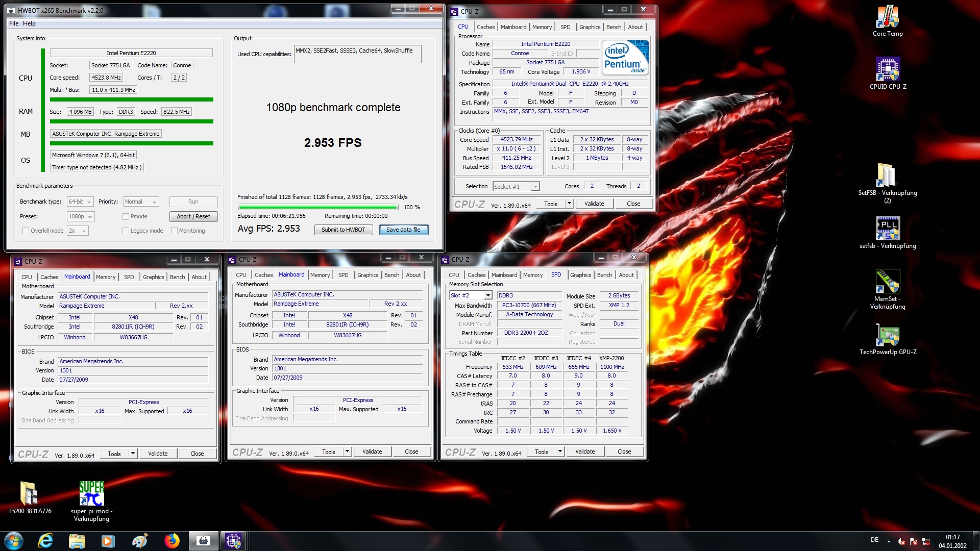Expand Tools arrow in top CPU-Z window

[569, 204]
